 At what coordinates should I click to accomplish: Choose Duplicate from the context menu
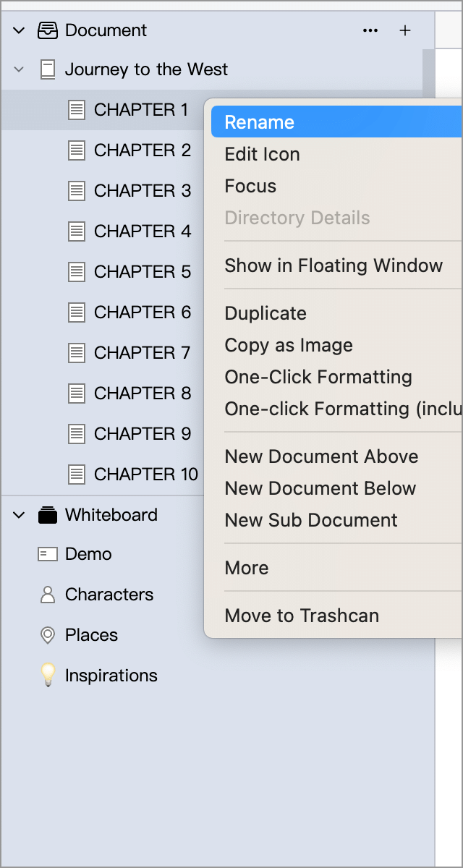266,313
